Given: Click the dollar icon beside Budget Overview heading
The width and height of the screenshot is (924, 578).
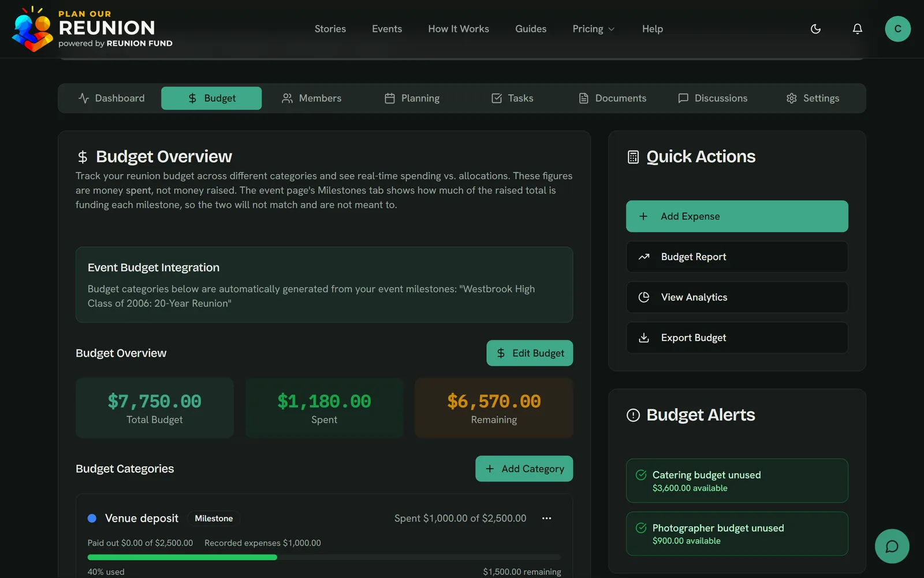Looking at the screenshot, I should pyautogui.click(x=83, y=157).
